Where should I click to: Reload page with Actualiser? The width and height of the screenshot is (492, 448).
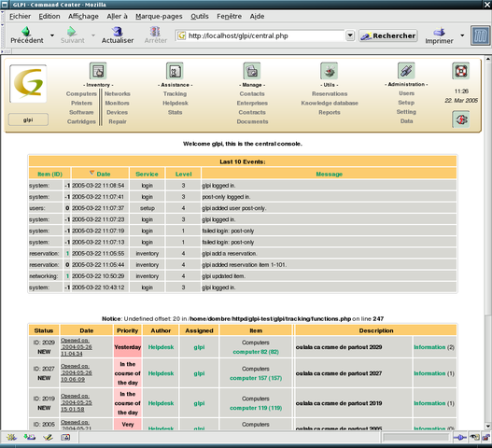coord(118,35)
